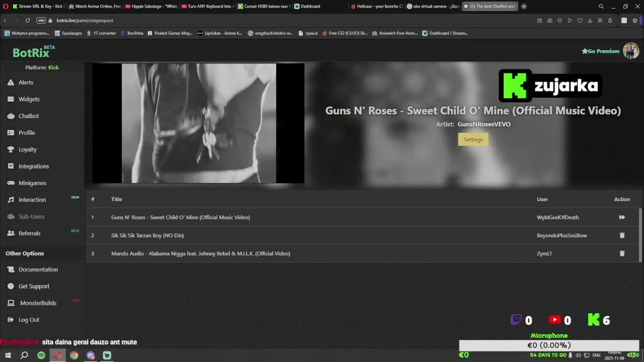Image resolution: width=644 pixels, height=362 pixels.
Task: Delete the Mando Audio song request
Action: (622, 253)
